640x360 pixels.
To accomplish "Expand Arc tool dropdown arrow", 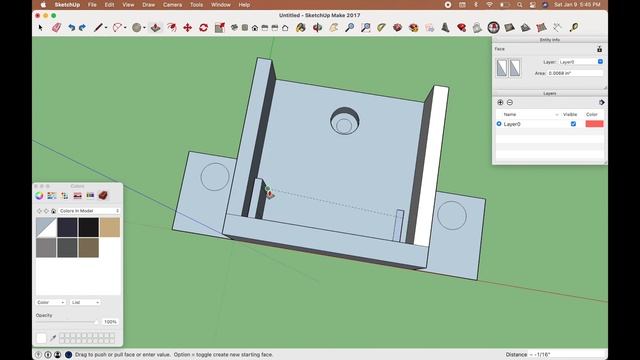I will 125,28.
